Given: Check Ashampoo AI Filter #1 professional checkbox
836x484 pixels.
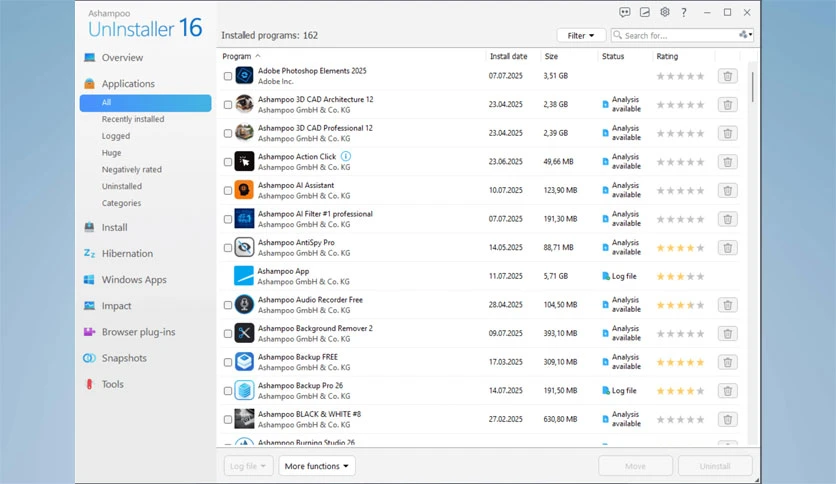Looking at the screenshot, I should [228, 219].
